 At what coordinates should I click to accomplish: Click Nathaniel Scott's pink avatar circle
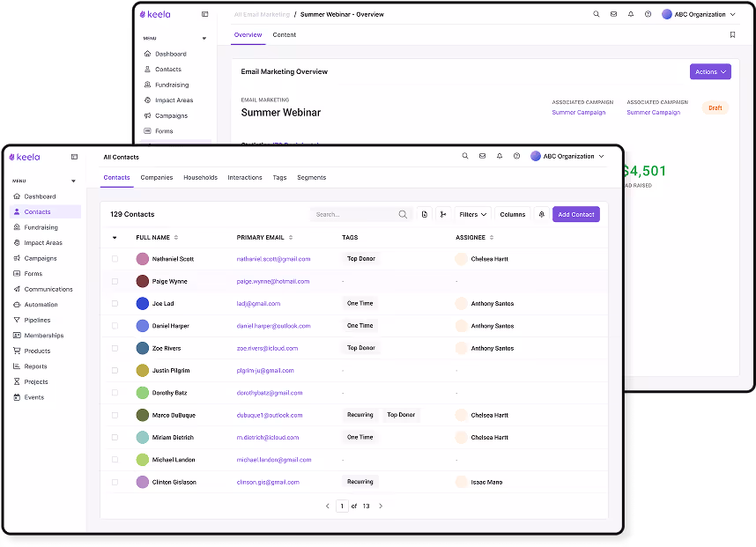coord(142,259)
